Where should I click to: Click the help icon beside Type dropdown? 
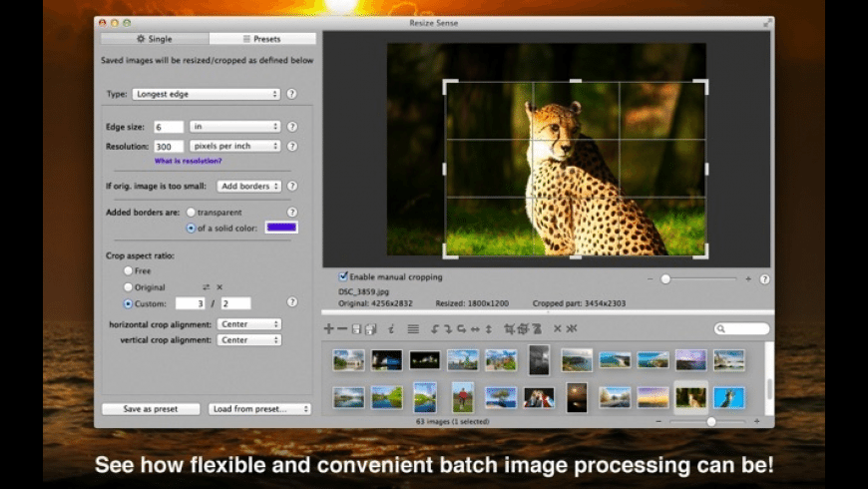(x=292, y=94)
